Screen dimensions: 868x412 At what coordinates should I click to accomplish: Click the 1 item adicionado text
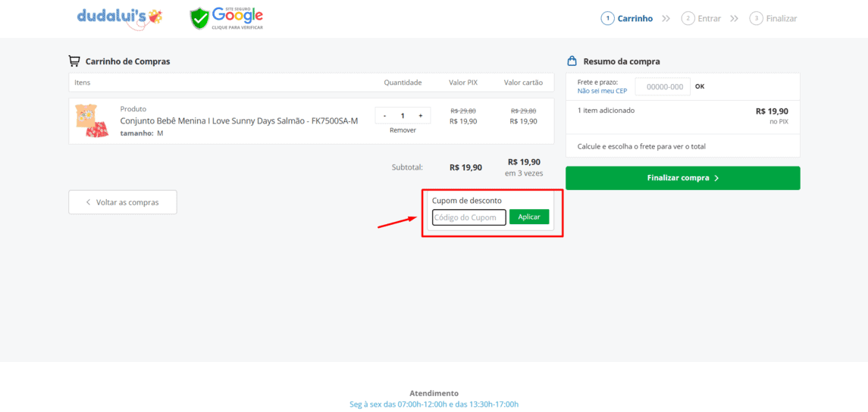coord(606,110)
